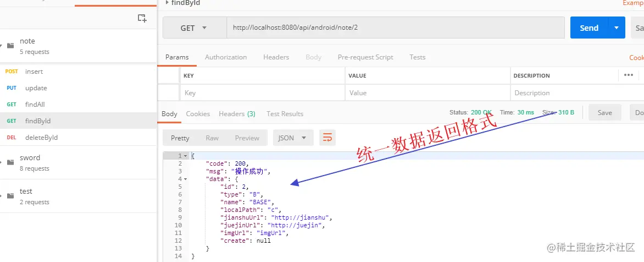Viewport: 644px width, 262px height.
Task: Click the "type": "B" line
Action: click(x=242, y=194)
